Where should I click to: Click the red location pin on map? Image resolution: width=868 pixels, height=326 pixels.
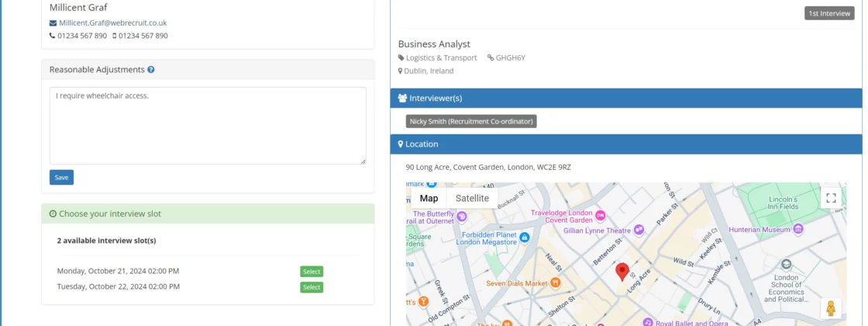622,272
